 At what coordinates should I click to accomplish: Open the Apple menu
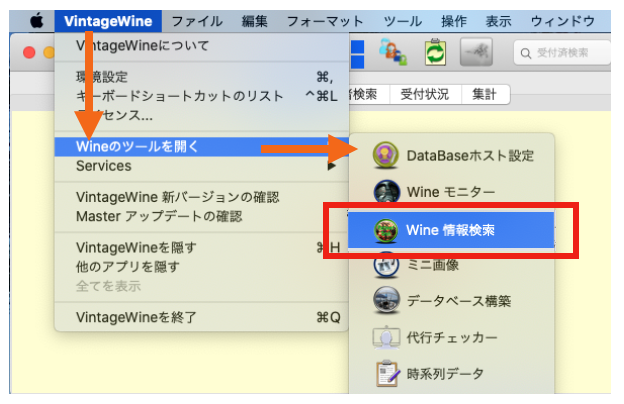(x=37, y=20)
